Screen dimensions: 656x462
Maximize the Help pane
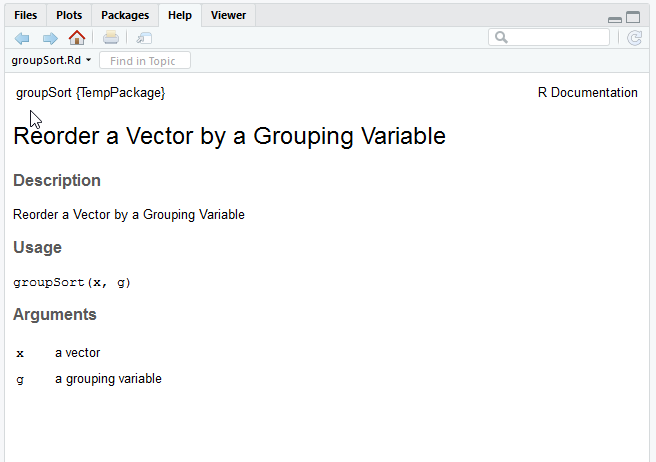click(633, 18)
